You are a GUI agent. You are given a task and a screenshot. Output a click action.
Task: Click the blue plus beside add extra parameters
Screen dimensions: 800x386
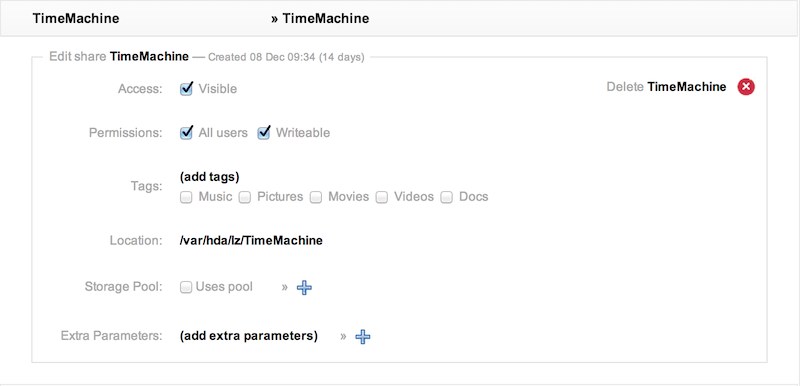(363, 337)
